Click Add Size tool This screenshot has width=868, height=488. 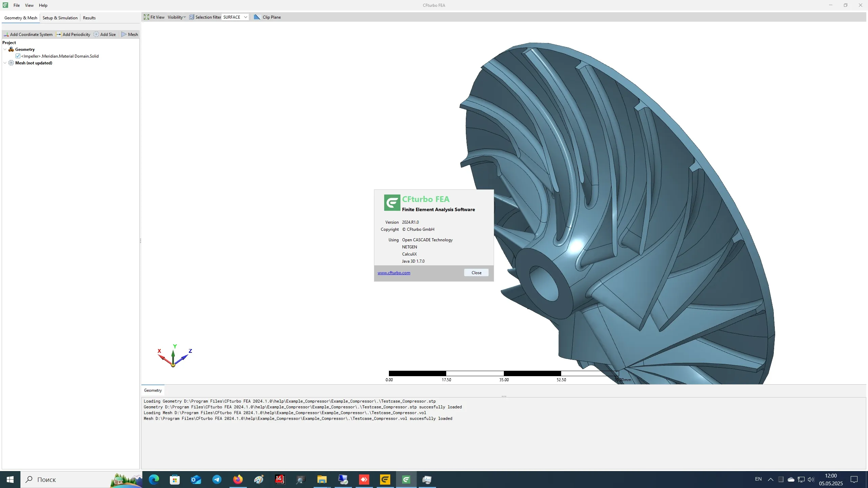[x=105, y=34]
